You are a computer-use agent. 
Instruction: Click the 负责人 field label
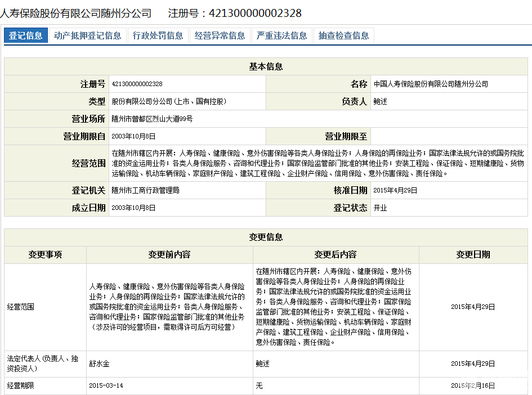click(x=355, y=101)
